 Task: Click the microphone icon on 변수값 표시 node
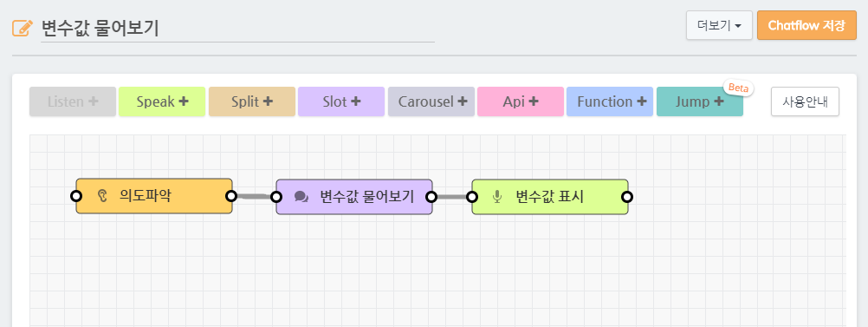(x=497, y=197)
